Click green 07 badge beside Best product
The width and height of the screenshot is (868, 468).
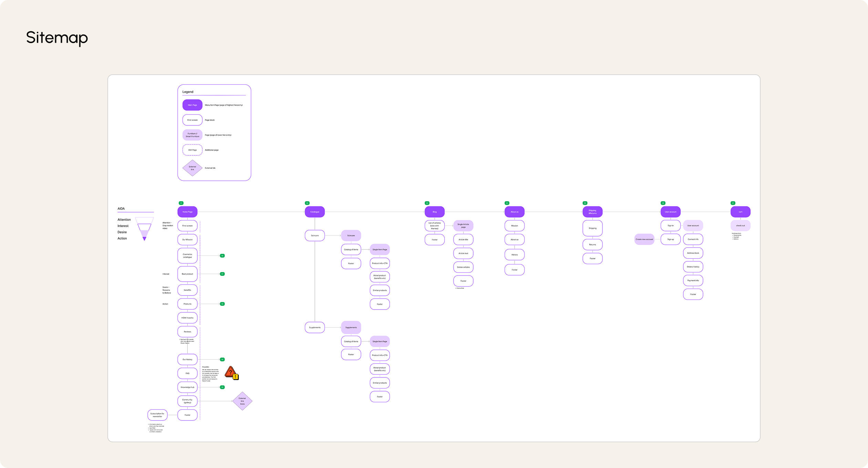click(x=222, y=274)
